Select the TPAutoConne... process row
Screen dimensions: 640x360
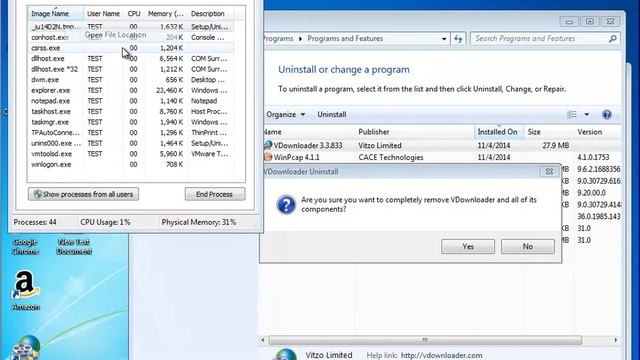click(131, 133)
